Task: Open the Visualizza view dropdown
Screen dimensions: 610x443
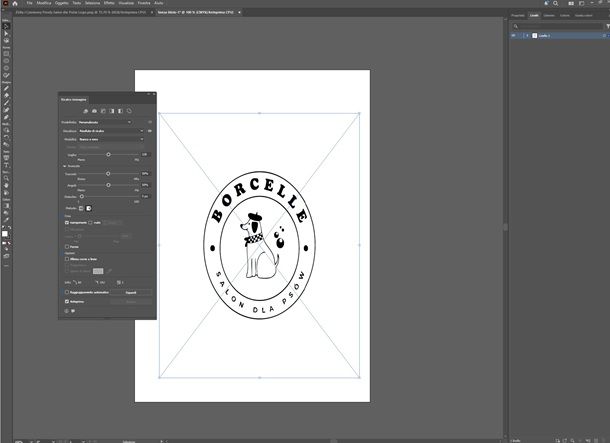Action: 111,131
